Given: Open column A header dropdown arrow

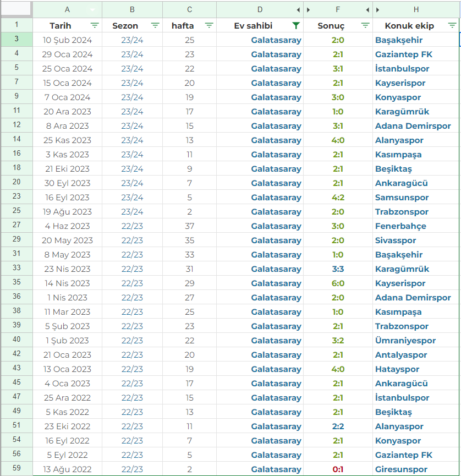Looking at the screenshot, I should pyautogui.click(x=92, y=10).
